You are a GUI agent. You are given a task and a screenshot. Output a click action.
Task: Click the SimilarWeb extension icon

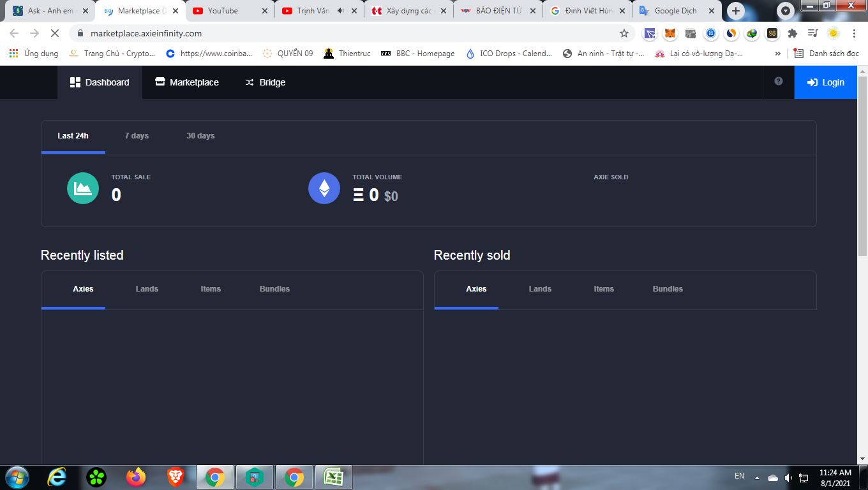(x=731, y=33)
